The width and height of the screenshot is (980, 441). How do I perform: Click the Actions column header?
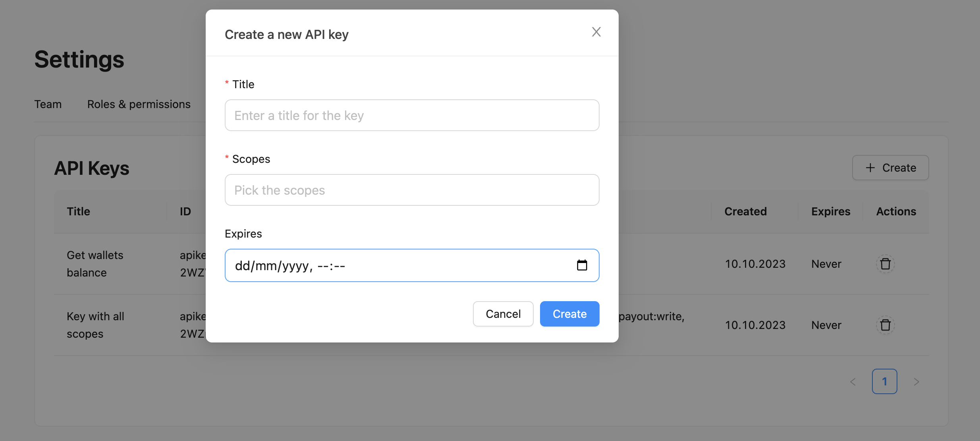coord(896,211)
